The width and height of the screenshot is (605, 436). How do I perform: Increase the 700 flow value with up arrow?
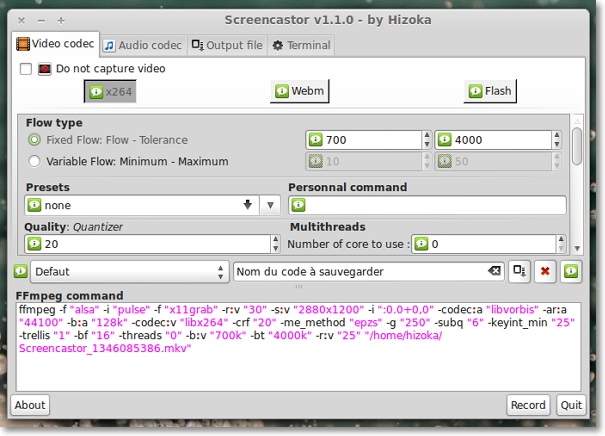427,135
